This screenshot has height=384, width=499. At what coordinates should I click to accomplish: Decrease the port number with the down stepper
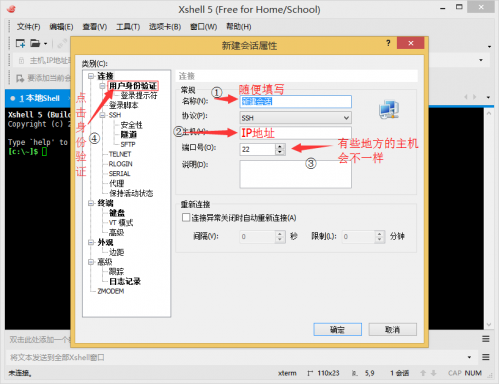pyautogui.click(x=280, y=152)
